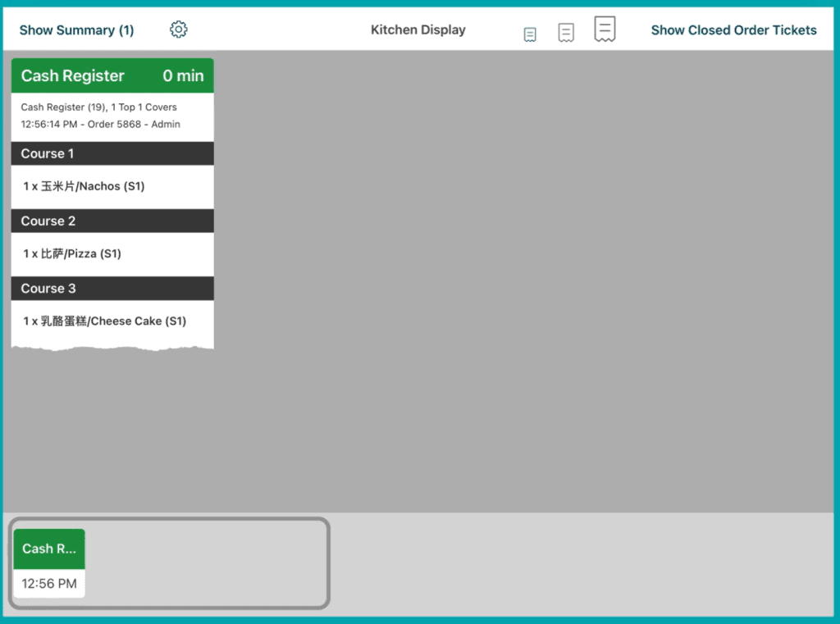This screenshot has height=624, width=840.
Task: Click the 0 min timer on ticket
Action: click(183, 75)
